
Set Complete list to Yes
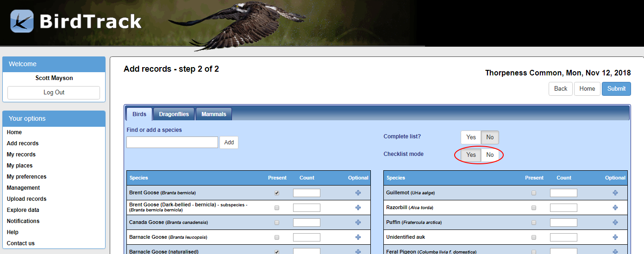click(471, 137)
